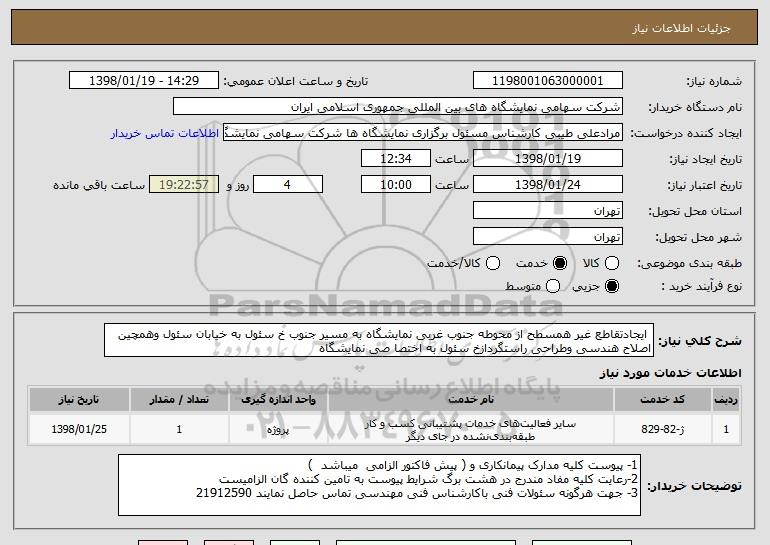Click the شماره نیاز field 1198001063000001
Viewport: 770px width, 545px height.
tap(548, 81)
